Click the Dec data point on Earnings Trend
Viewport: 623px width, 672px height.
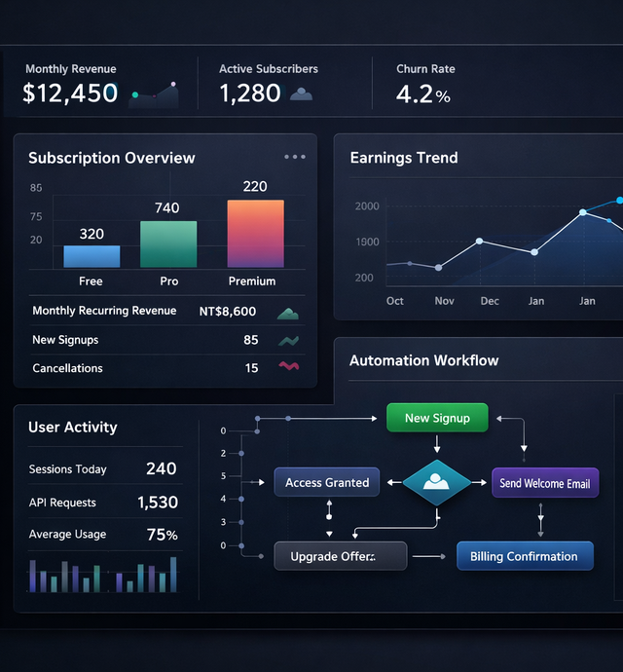[x=479, y=241]
